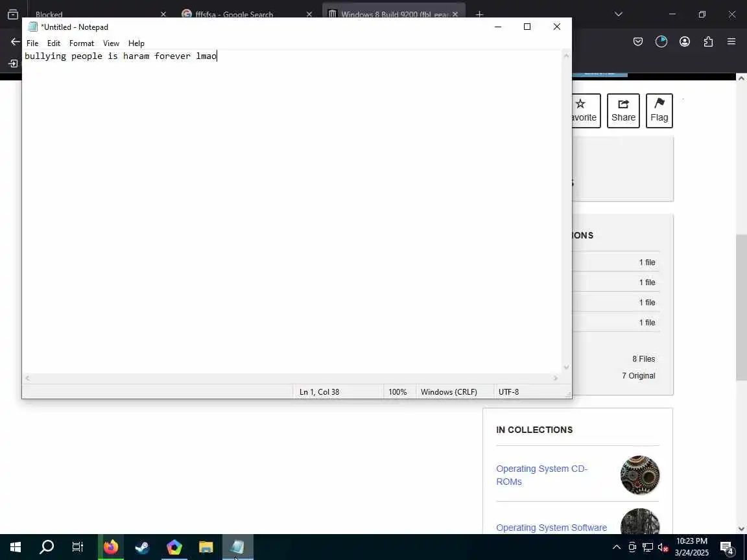
Task: Click the 'Windows (CRLF)' status entry
Action: [449, 392]
